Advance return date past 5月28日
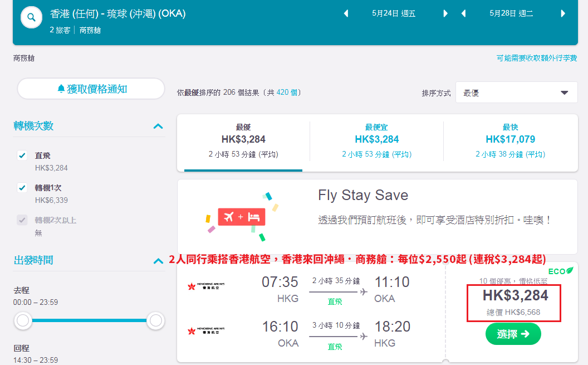Screen dimensions: 588x365 (x=563, y=13)
